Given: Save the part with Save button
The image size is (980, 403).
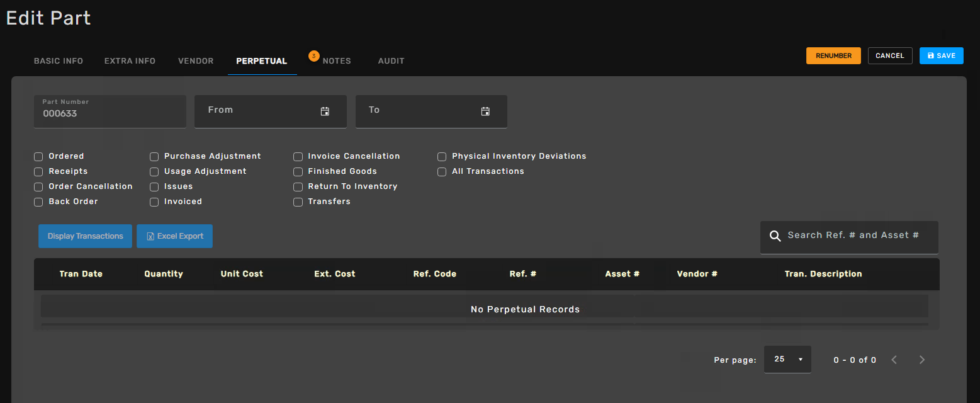Looking at the screenshot, I should pos(941,56).
